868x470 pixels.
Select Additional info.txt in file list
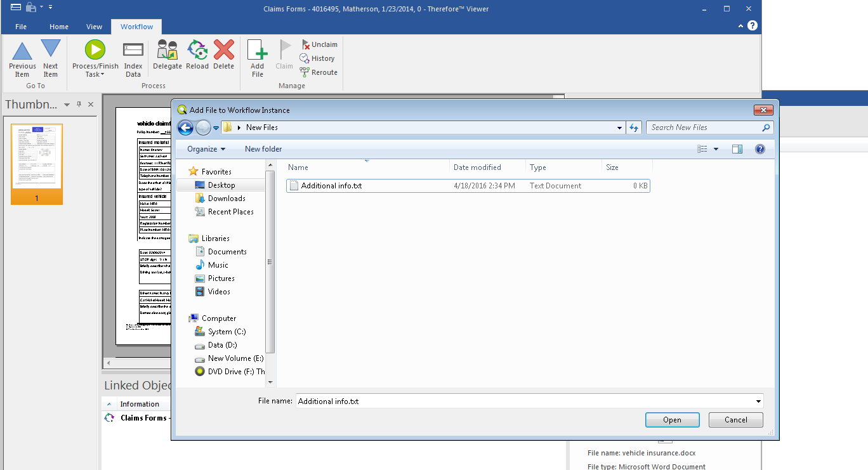331,186
